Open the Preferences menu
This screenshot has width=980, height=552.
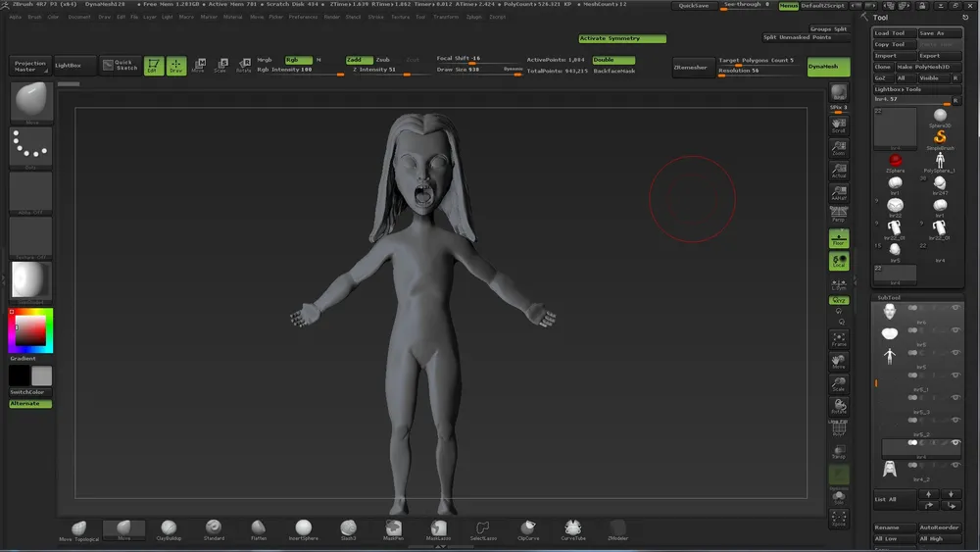(x=303, y=17)
